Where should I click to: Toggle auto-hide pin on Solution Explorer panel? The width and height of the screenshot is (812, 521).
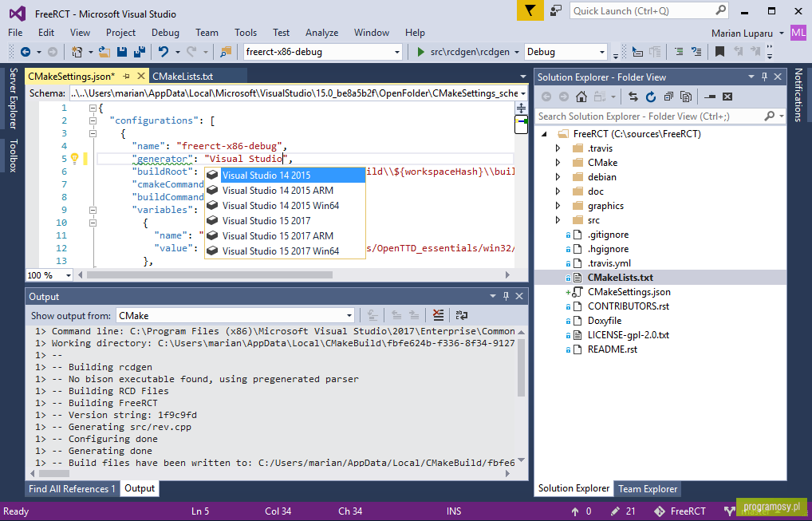764,77
